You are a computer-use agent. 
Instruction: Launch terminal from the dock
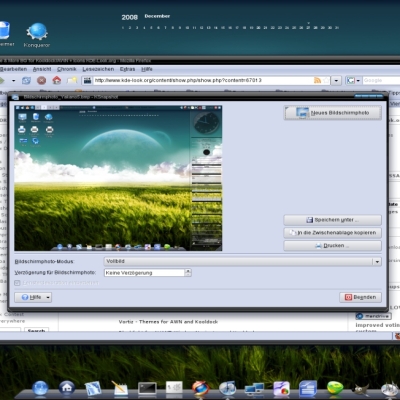[147, 388]
